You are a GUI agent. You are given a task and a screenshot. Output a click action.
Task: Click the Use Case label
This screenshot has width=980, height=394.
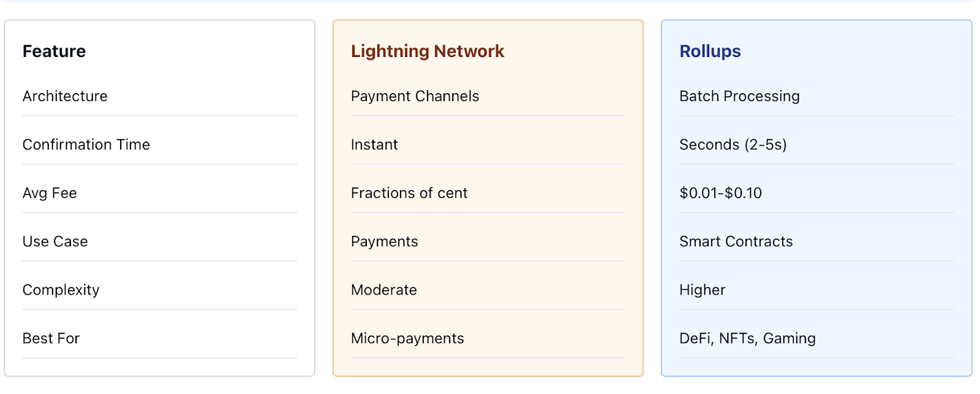(x=55, y=241)
